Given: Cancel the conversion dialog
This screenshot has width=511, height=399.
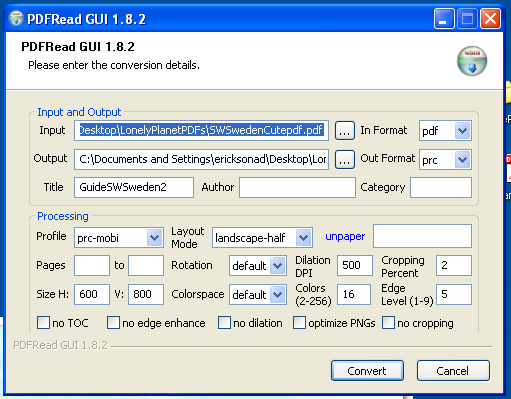Looking at the screenshot, I should (453, 371).
